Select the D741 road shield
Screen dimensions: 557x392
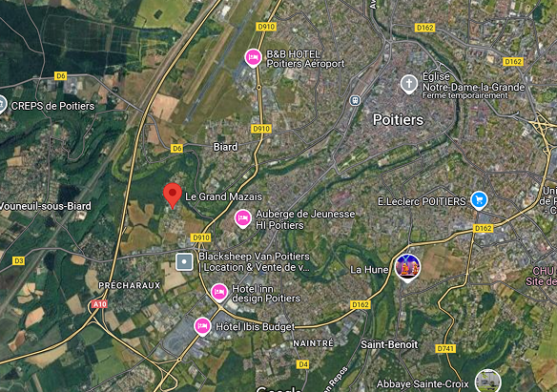point(445,349)
